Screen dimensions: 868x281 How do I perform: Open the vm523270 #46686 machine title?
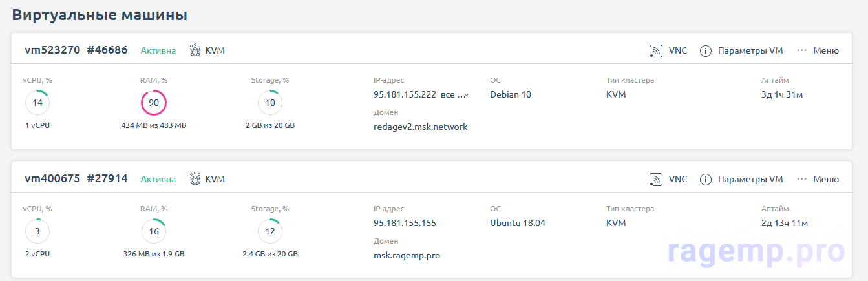pyautogui.click(x=76, y=50)
